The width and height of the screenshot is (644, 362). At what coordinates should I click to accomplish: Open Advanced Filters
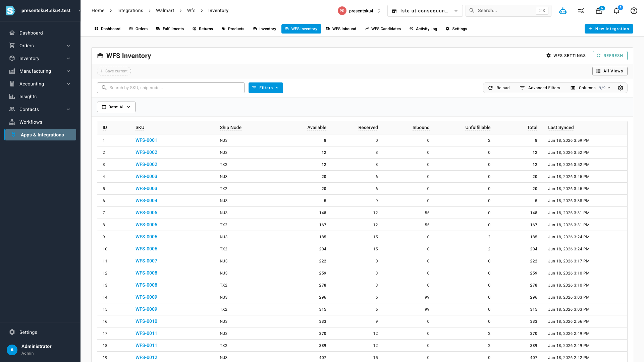tap(540, 88)
